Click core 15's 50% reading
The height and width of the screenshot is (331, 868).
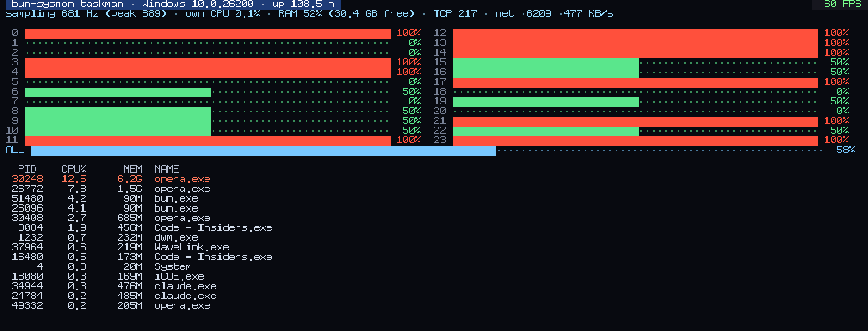(840, 63)
